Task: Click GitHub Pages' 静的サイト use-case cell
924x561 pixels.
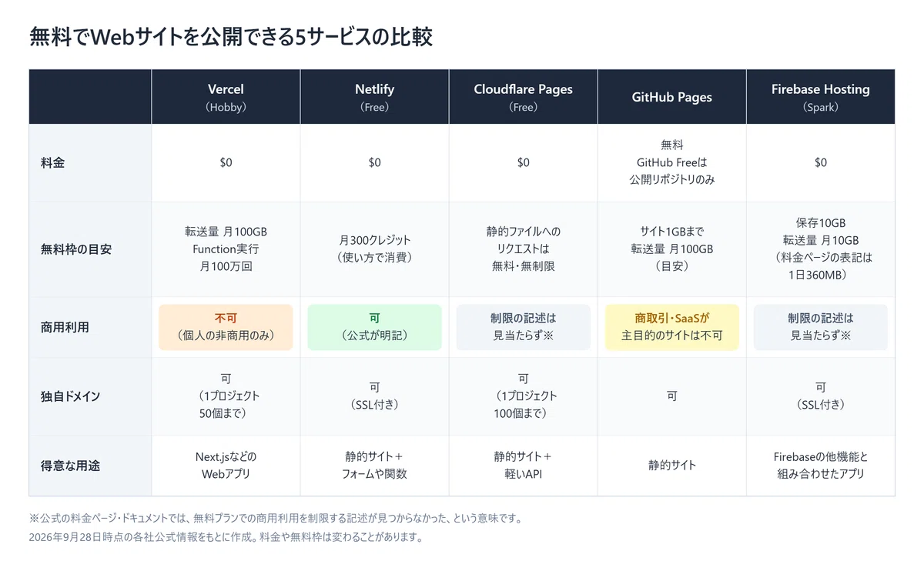Action: (671, 466)
